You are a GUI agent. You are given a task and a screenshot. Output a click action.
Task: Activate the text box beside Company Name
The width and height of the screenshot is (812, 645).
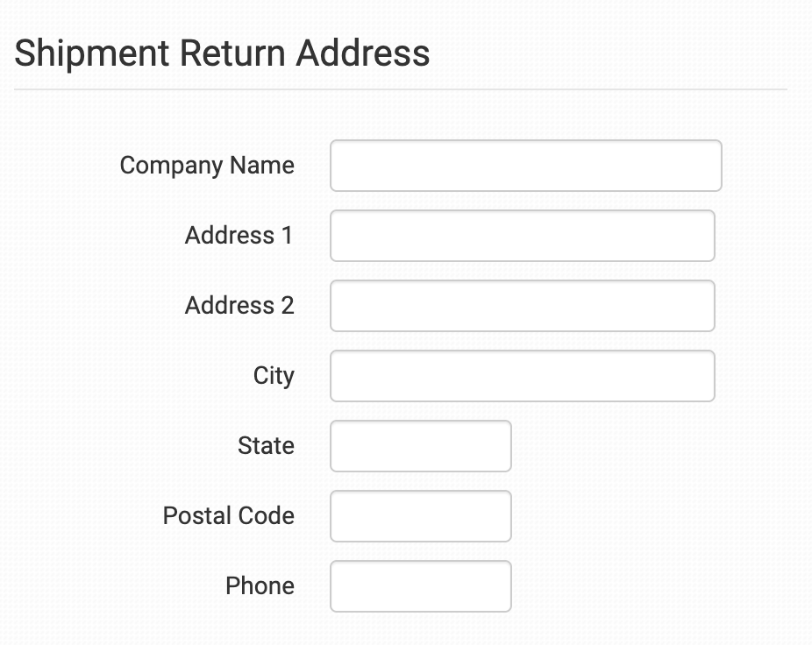pos(525,166)
